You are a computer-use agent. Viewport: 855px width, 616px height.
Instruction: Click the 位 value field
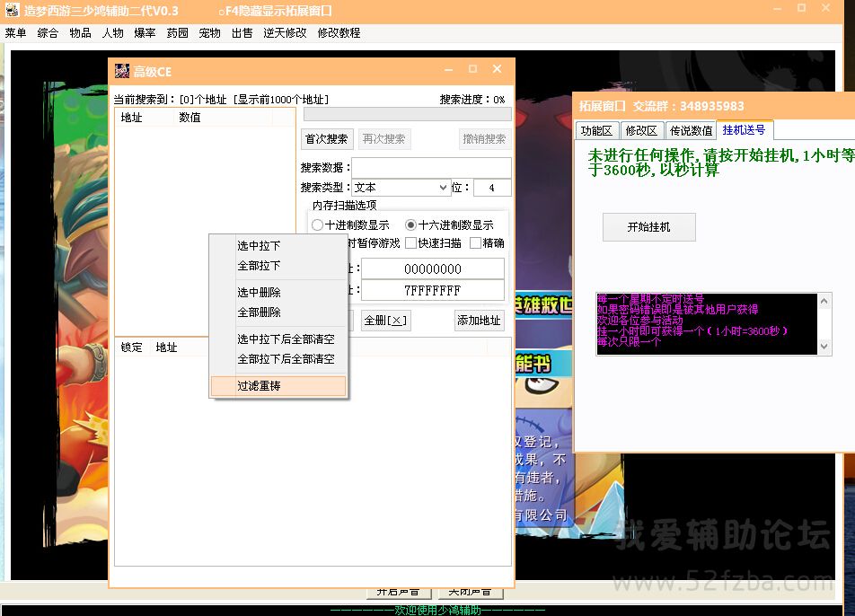click(492, 188)
